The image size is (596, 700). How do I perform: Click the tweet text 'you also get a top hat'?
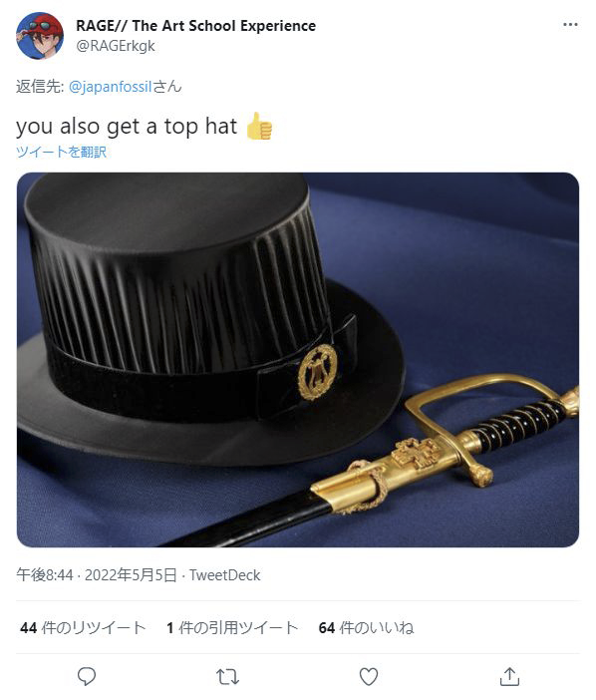(127, 127)
